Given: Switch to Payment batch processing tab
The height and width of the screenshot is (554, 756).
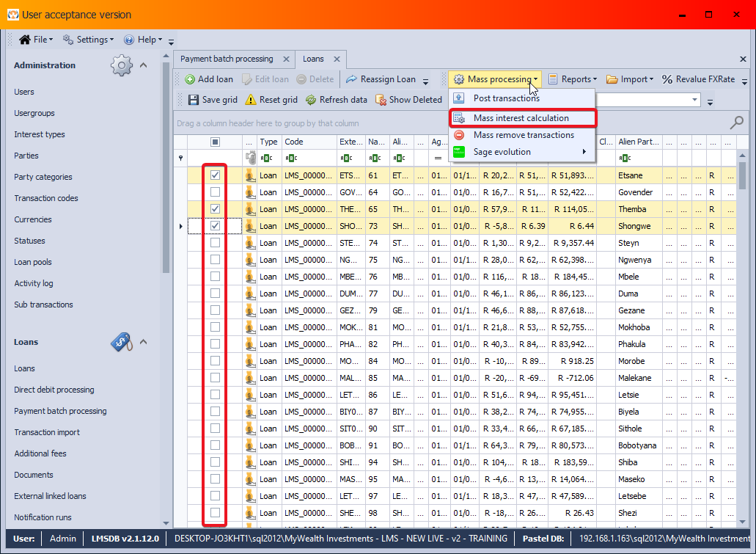Looking at the screenshot, I should [x=227, y=59].
